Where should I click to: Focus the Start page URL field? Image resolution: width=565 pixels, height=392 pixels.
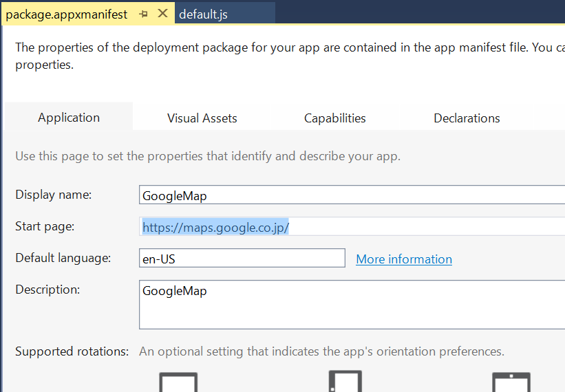(x=351, y=227)
